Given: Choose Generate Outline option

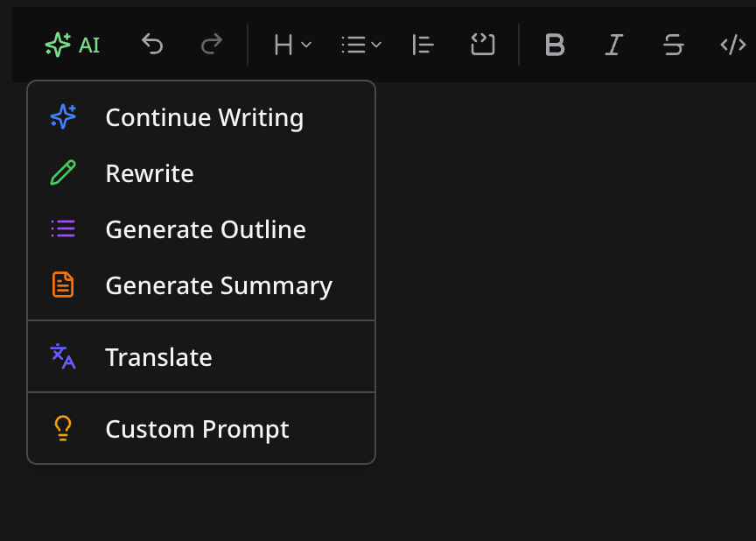Looking at the screenshot, I should point(206,228).
